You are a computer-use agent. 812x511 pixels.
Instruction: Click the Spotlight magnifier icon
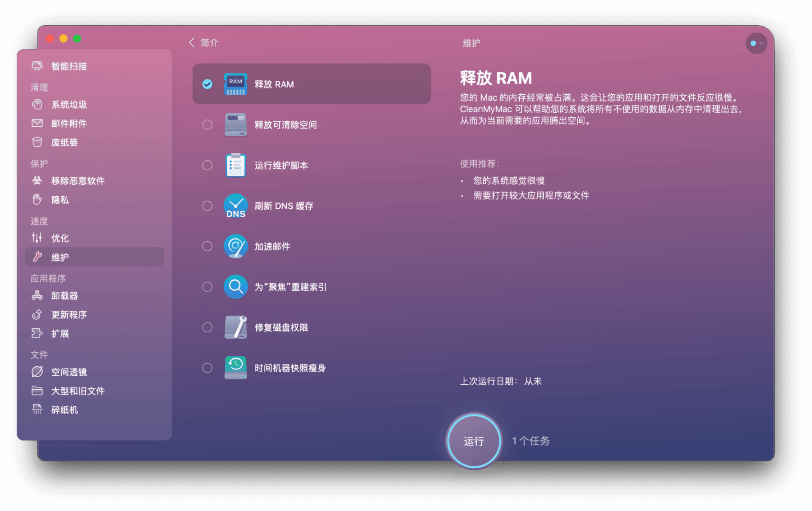[x=235, y=287]
